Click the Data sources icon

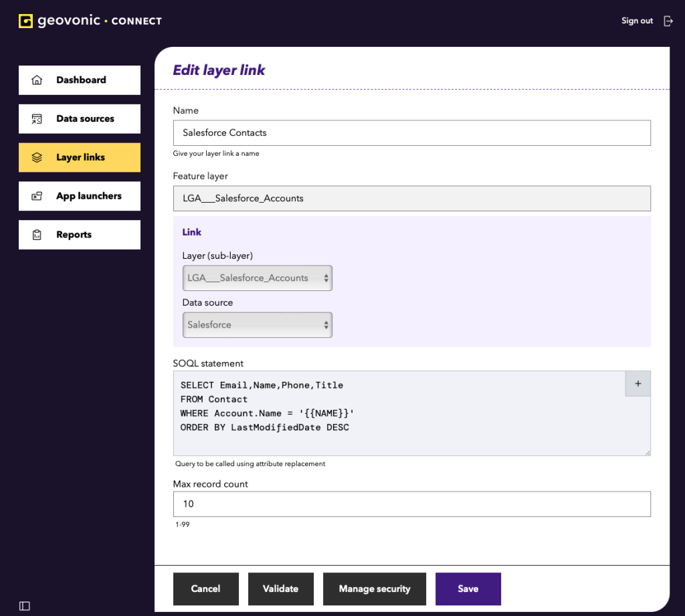pyautogui.click(x=37, y=119)
